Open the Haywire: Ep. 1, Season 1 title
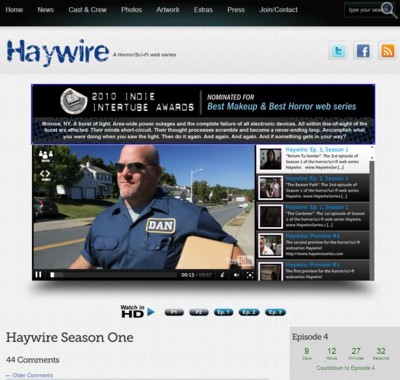 click(x=317, y=207)
